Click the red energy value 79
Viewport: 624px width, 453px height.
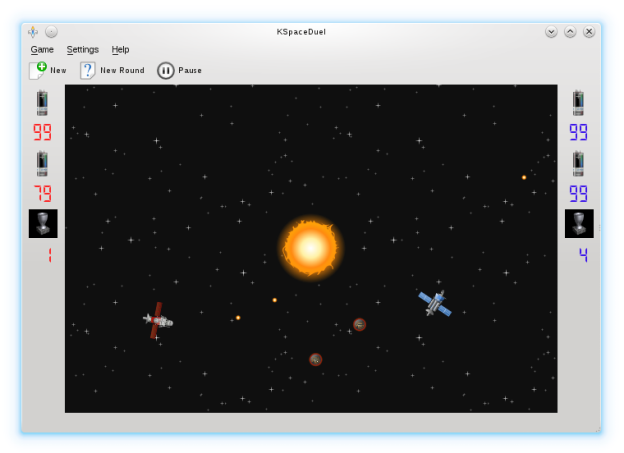(x=43, y=194)
